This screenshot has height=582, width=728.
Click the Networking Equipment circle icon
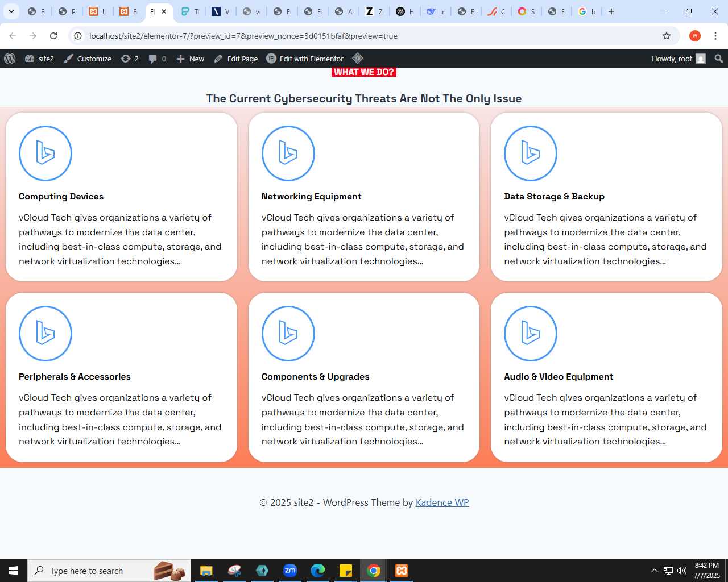(288, 153)
